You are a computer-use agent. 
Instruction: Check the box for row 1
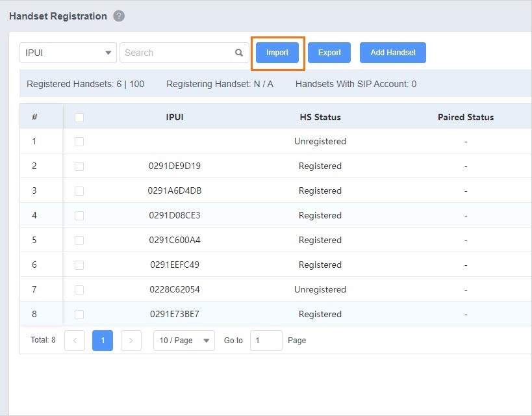click(x=79, y=142)
